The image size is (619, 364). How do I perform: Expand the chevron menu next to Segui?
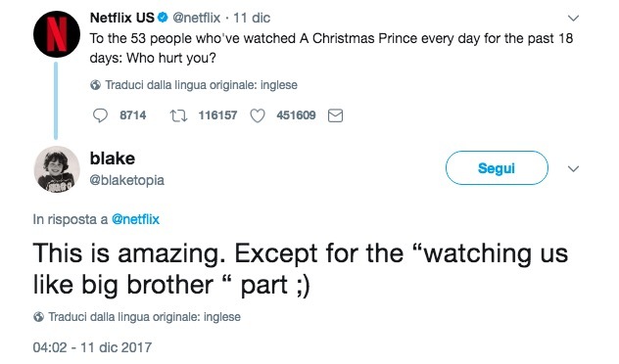coord(573,168)
